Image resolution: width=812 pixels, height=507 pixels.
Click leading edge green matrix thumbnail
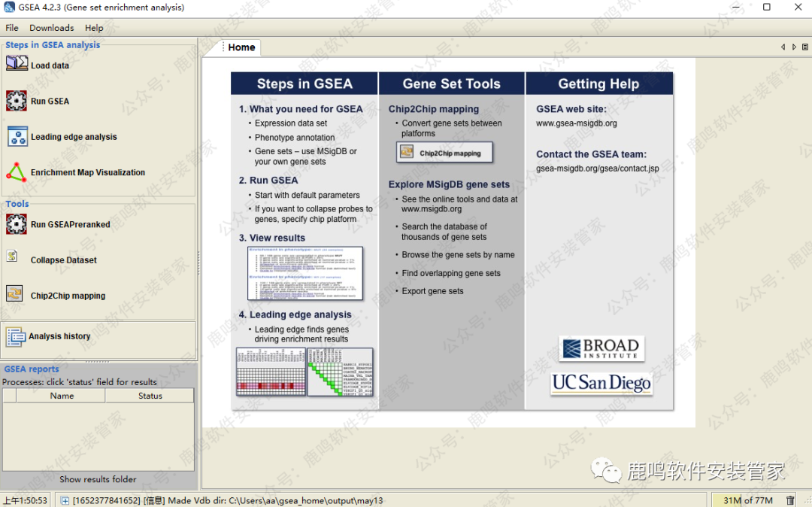tap(340, 372)
